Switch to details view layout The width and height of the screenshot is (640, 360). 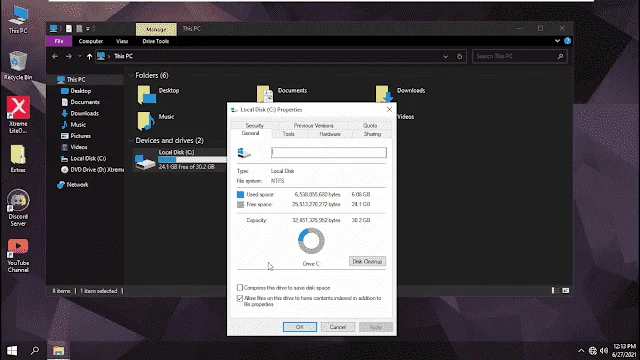pyautogui.click(x=555, y=291)
